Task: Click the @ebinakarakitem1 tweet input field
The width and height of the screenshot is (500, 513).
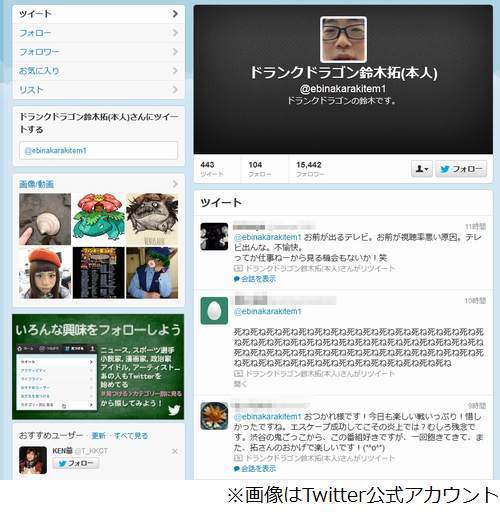Action: click(98, 150)
